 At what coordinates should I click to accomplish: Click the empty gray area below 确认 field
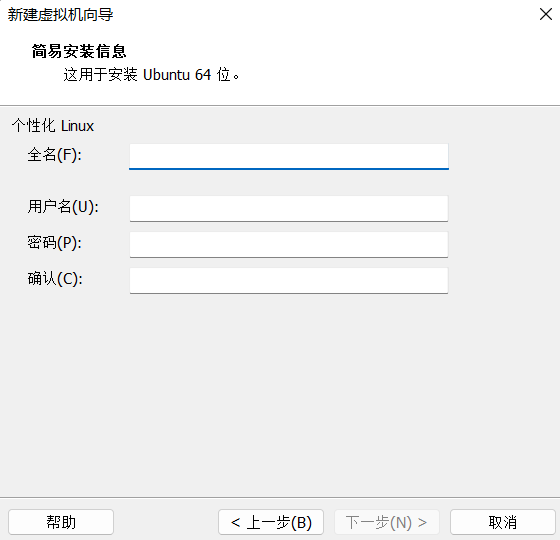280,393
